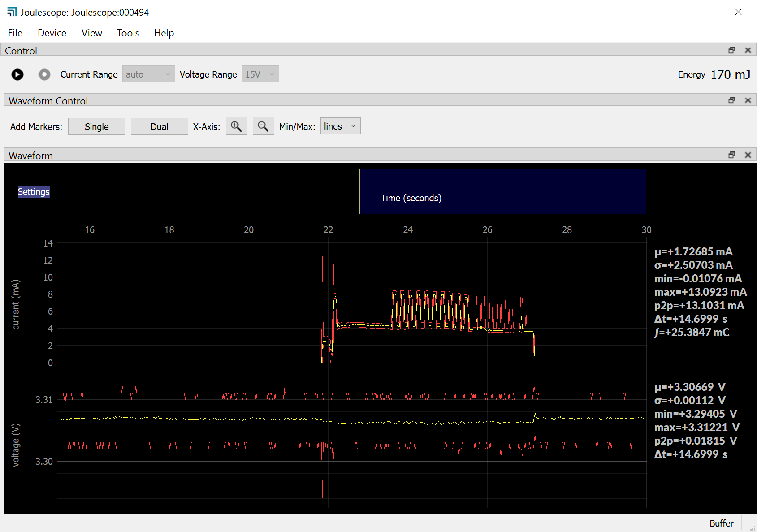
Task: Open the File menu
Action: (x=15, y=33)
